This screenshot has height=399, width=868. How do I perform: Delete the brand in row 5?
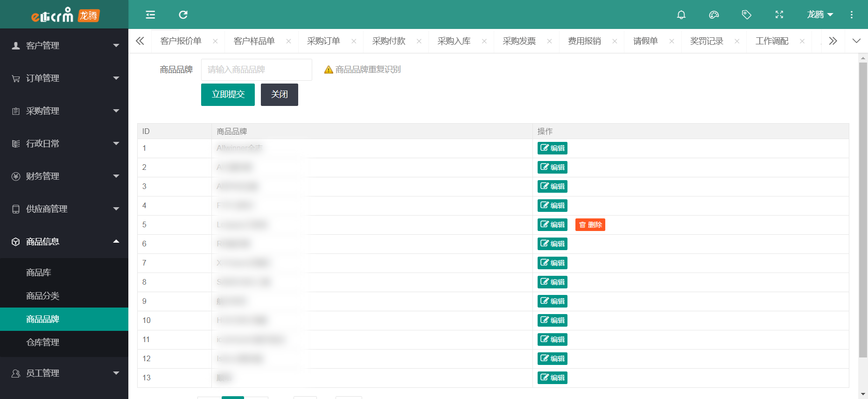point(590,225)
